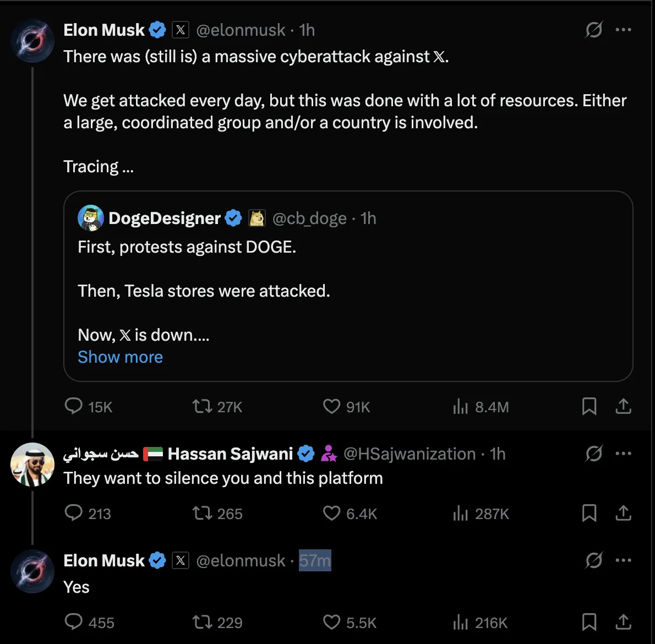Repost the cyberattack tweet with 27K reposts
The width and height of the screenshot is (655, 644).
click(202, 407)
